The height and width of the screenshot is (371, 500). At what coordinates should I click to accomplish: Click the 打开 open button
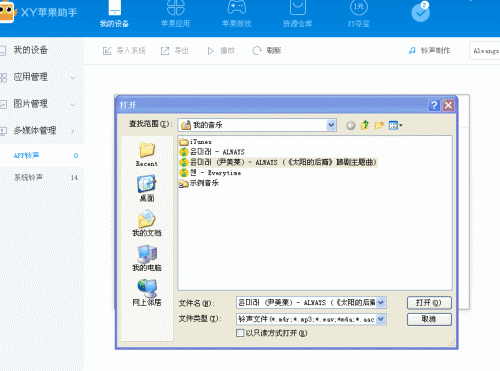[429, 303]
